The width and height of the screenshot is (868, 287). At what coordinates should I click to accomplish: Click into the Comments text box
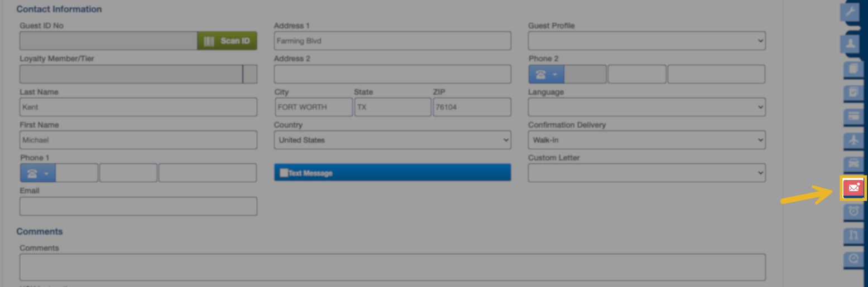click(x=392, y=267)
